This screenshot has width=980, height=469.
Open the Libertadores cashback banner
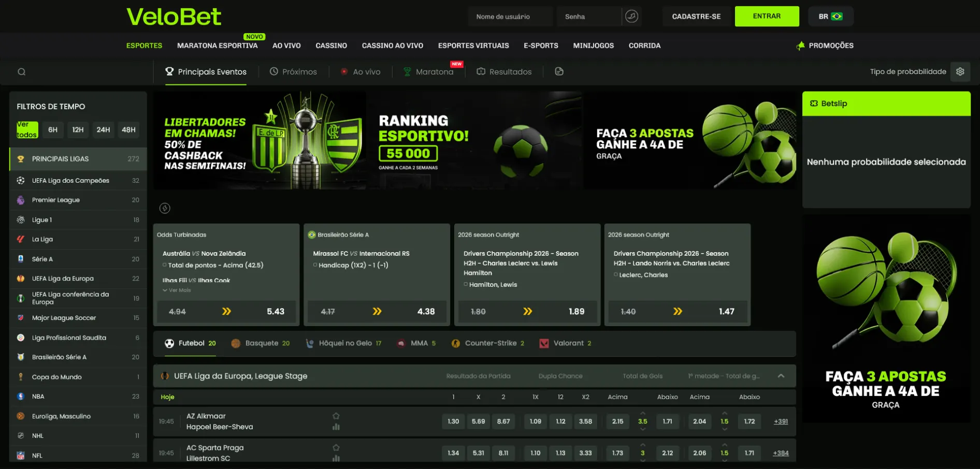click(x=260, y=140)
